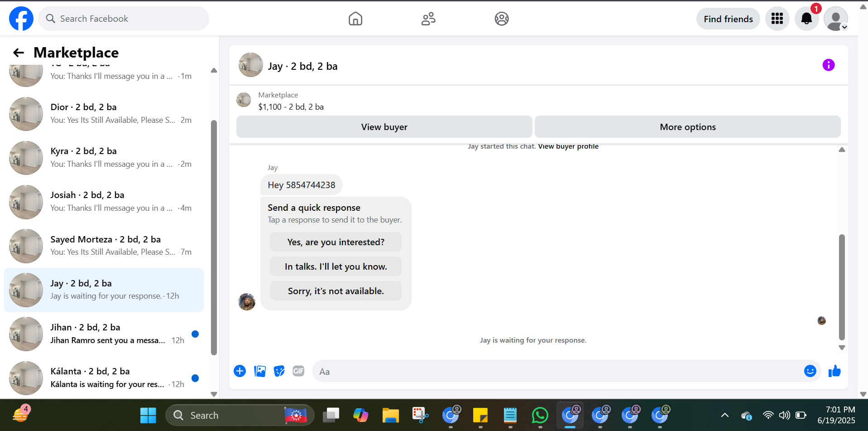Screen dimensions: 868x431
Task: Click the Windows taskbar Search box
Action: tap(240, 415)
